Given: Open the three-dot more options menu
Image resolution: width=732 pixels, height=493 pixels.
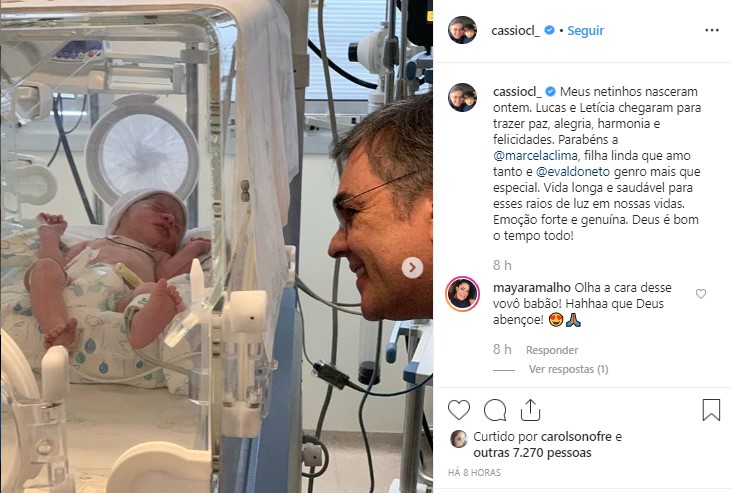Looking at the screenshot, I should [712, 30].
